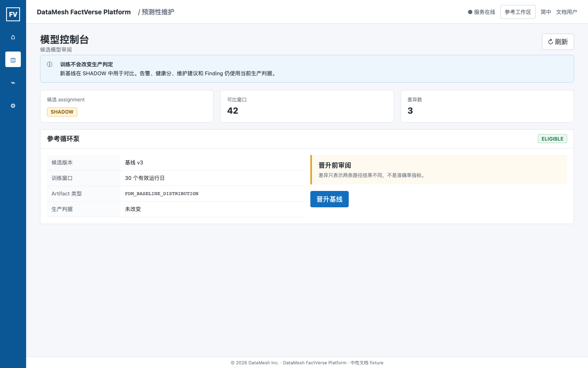Click the 候选 assignment label
The height and width of the screenshot is (368, 588).
[66, 100]
